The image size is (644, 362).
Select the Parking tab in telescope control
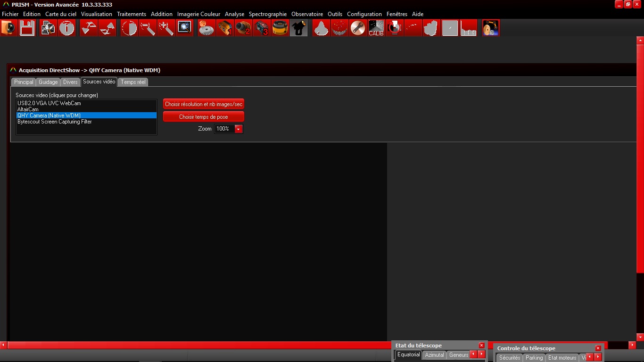pyautogui.click(x=534, y=358)
